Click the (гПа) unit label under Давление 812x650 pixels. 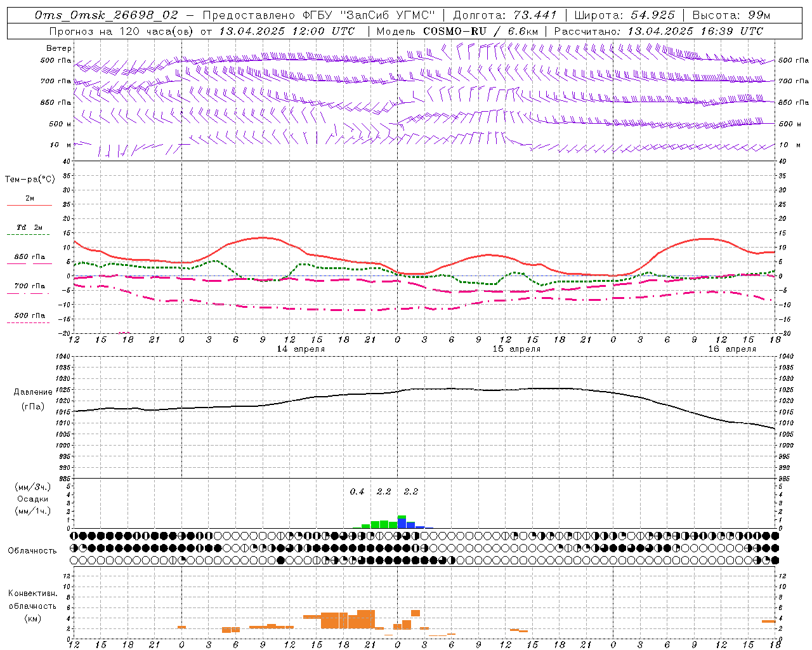click(32, 407)
